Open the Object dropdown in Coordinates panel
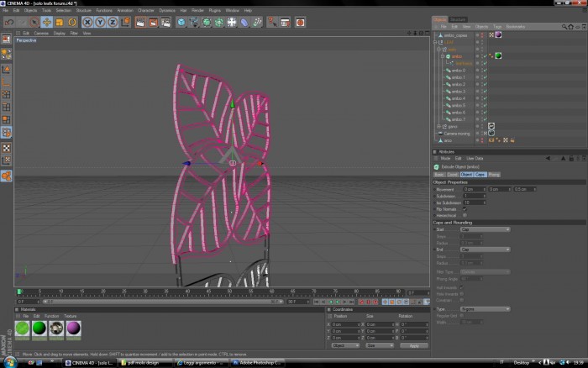The image size is (588, 368). click(345, 345)
